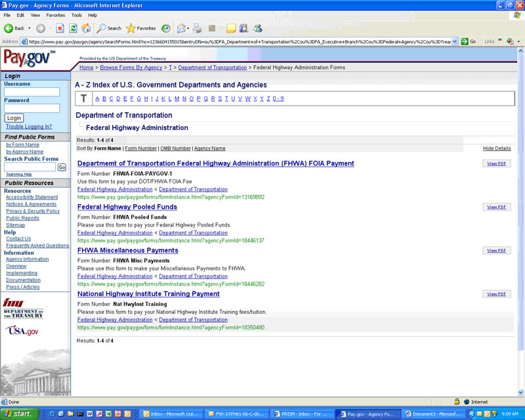The image size is (525, 420).
Task: Click the Refresh page icon
Action: [x=73, y=28]
